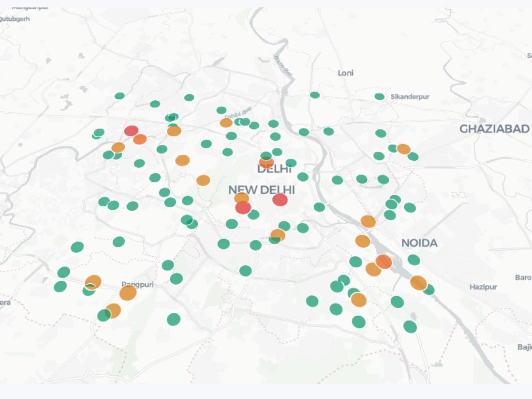Click the orange-red marker on the river below NOIDA

[384, 262]
